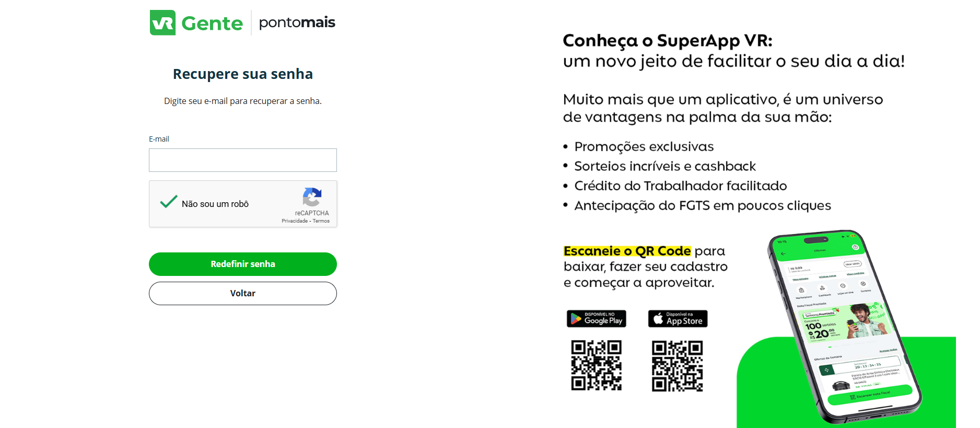Click the reCAPTCHA logo icon
This screenshot has width=980, height=428.
point(312,198)
